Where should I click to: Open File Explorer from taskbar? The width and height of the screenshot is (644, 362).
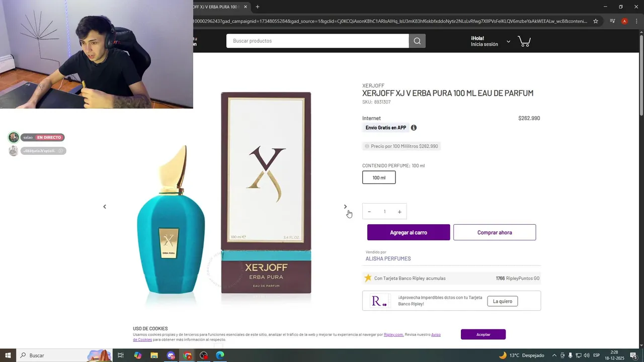tap(154, 355)
